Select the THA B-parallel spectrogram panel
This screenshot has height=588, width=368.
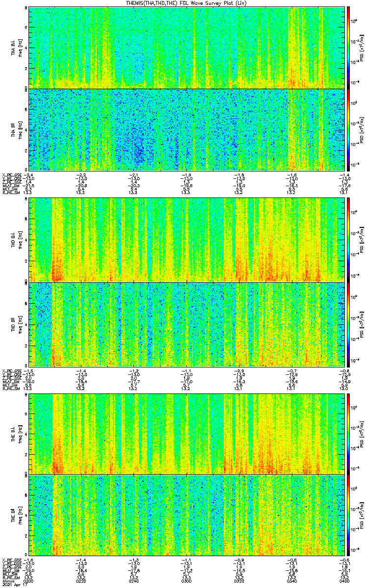point(186,129)
